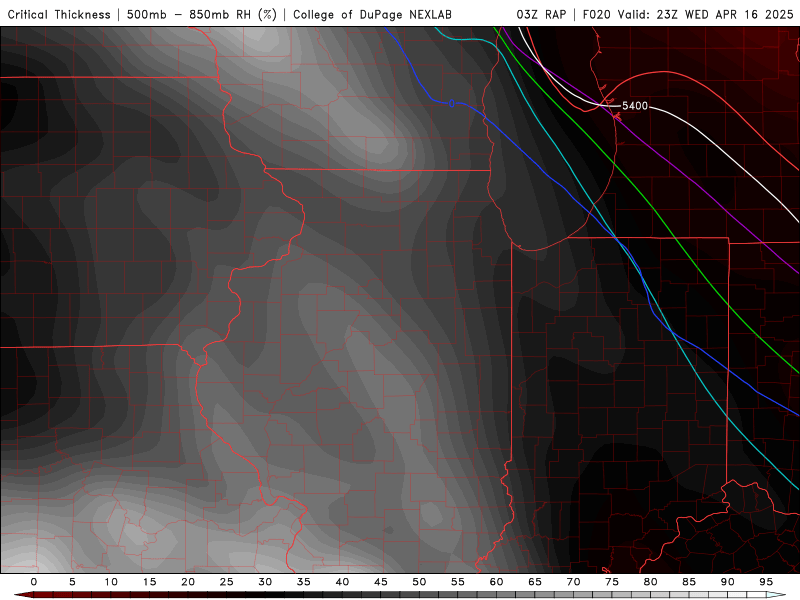The height and width of the screenshot is (600, 800).
Task: Click the colorbar tick label "35"
Action: coord(304,582)
